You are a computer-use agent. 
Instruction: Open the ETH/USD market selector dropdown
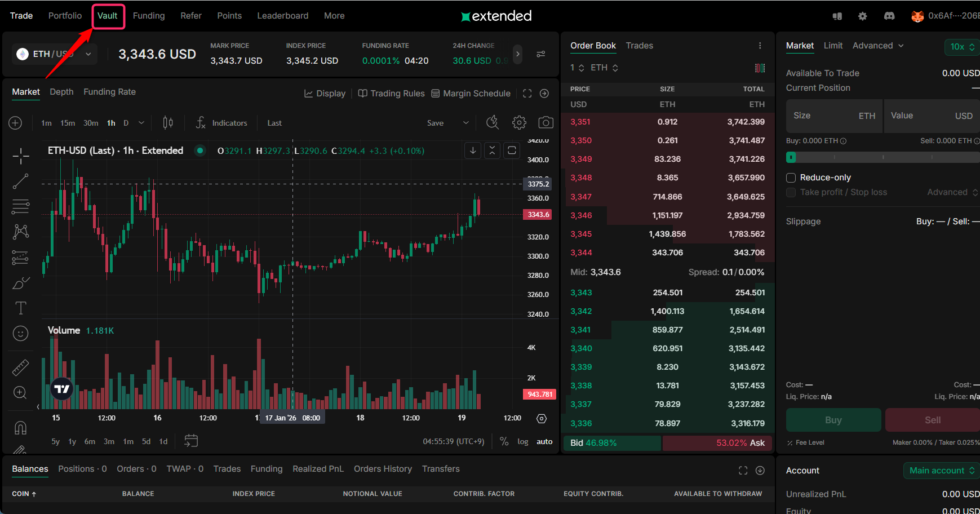tap(54, 54)
